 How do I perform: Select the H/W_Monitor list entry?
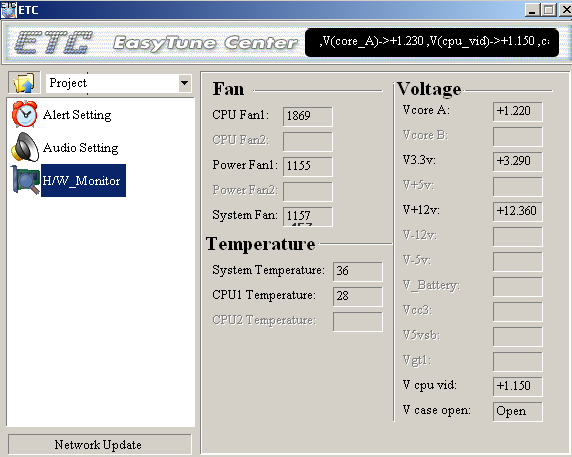(83, 181)
